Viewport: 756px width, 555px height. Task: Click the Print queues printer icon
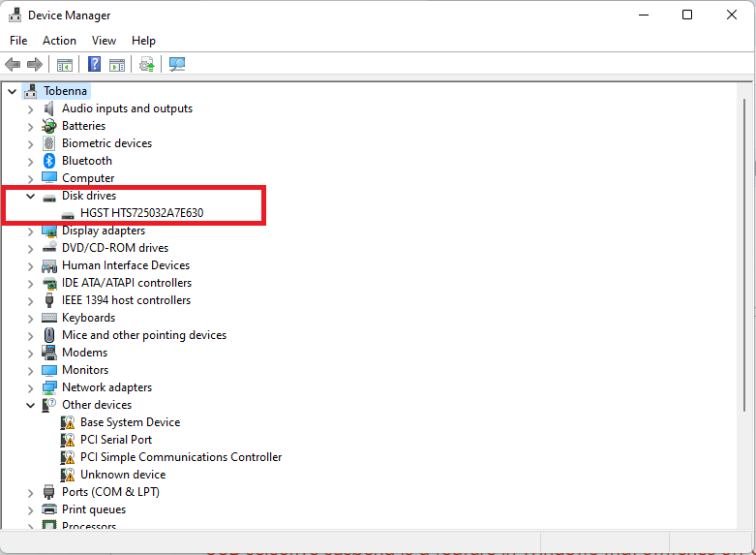(49, 509)
